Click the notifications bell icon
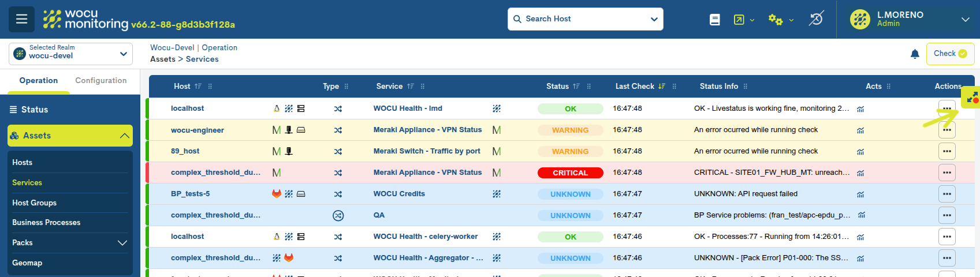This screenshot has width=980, height=277. coord(915,54)
